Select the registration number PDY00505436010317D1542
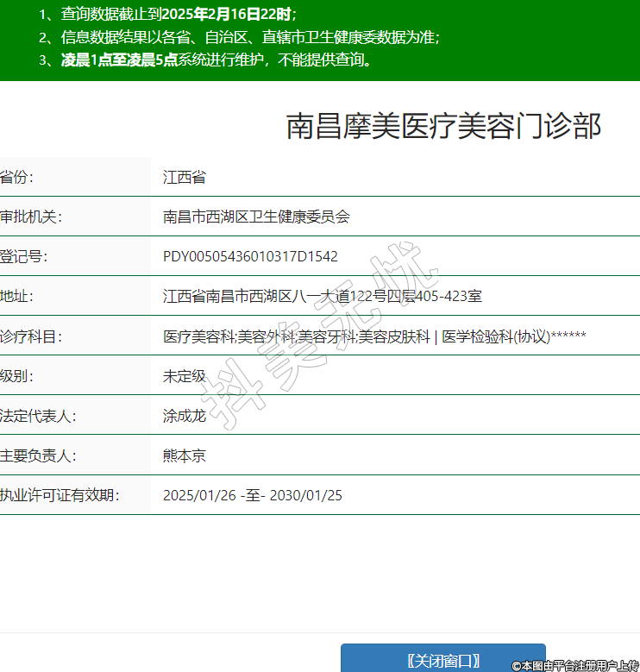The height and width of the screenshot is (672, 640). (x=250, y=256)
